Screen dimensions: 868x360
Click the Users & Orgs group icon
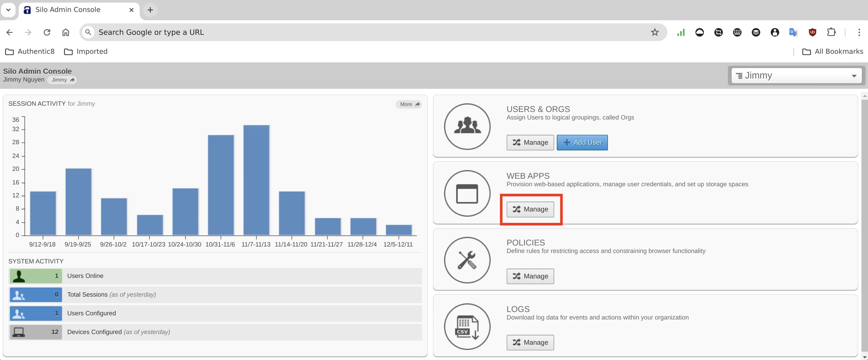[467, 126]
